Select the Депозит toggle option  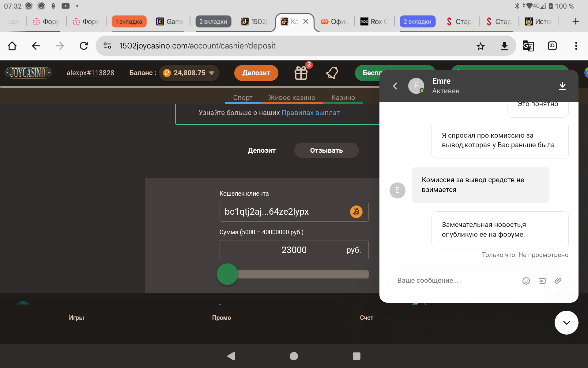262,150
